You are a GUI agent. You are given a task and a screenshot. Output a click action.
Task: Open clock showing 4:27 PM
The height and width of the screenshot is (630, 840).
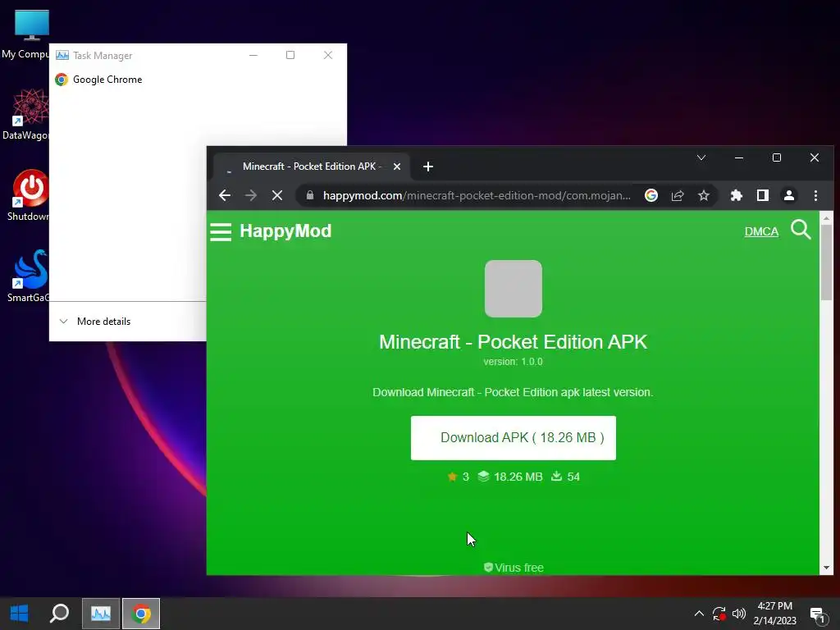coord(774,614)
